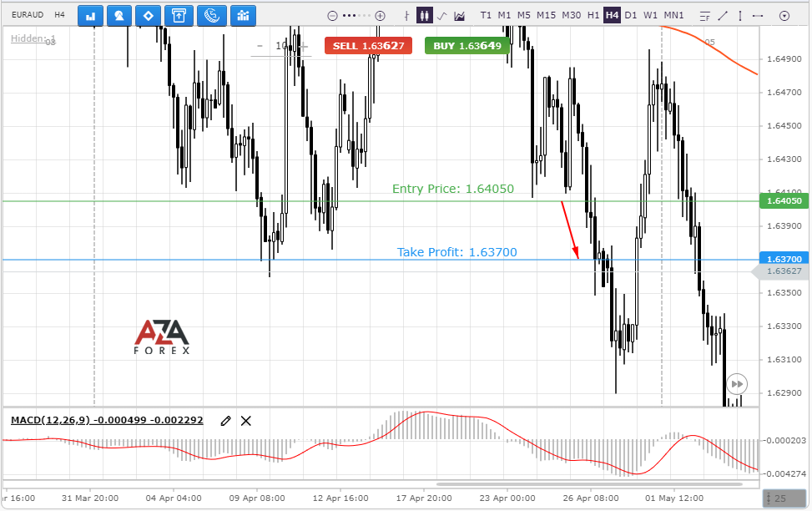Viewport: 812px width, 511px height.
Task: Click the blue upload-arrow toolbar button
Action: point(179,16)
